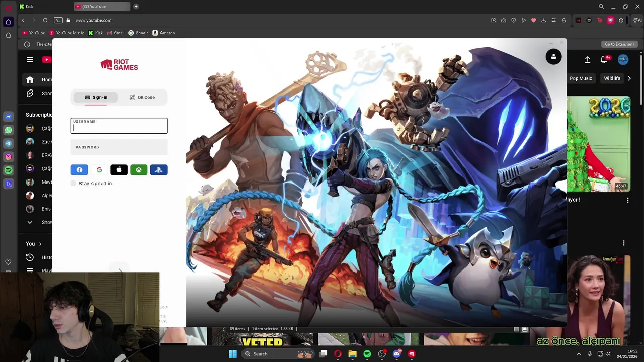This screenshot has height=362, width=644.
Task: Sign in with Xbox on the Riot login
Action: tap(139, 170)
